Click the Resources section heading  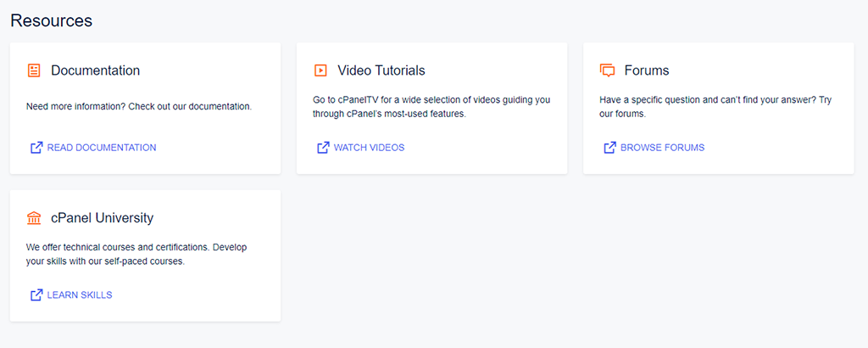click(x=52, y=20)
